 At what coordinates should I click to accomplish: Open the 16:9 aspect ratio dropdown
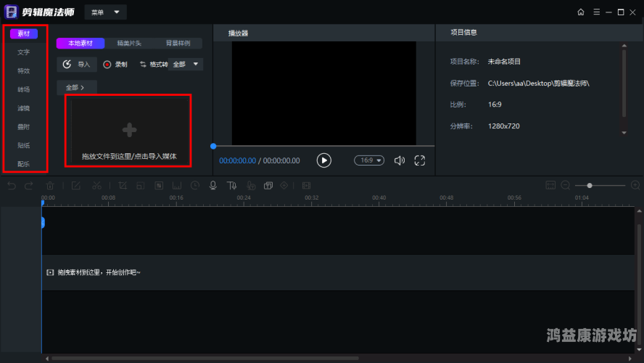[x=369, y=160]
